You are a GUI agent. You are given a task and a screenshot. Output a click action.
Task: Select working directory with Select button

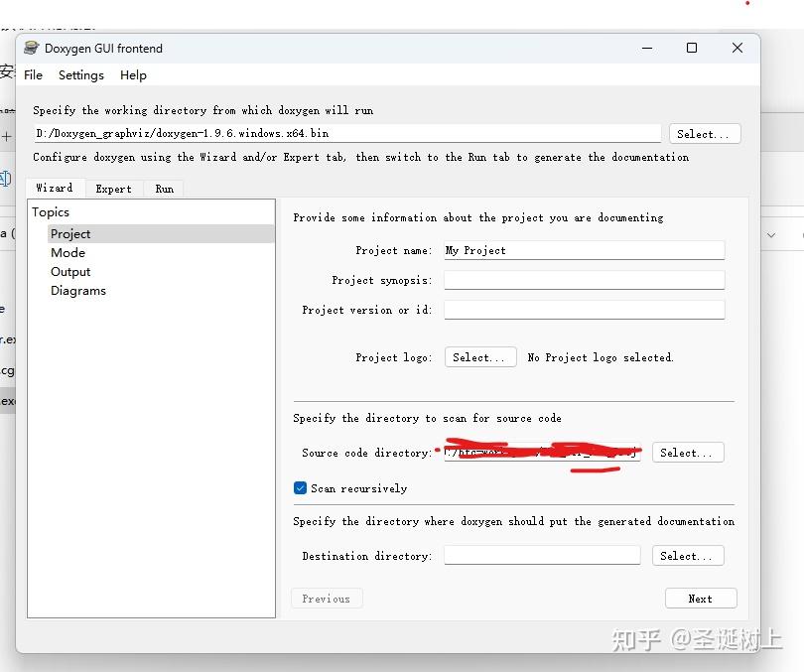click(705, 134)
